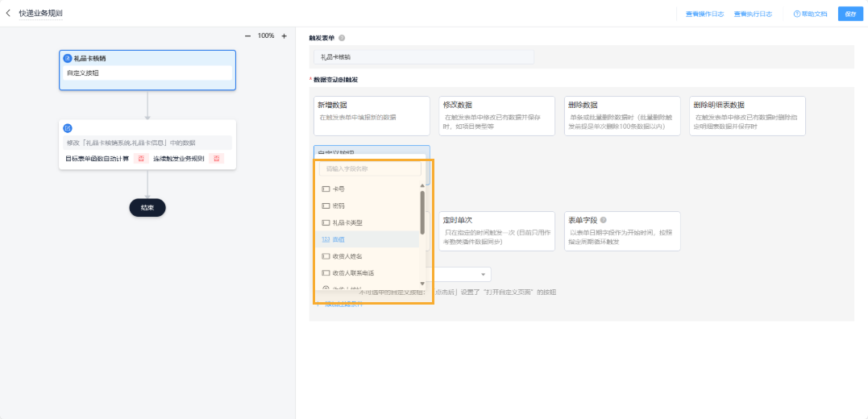Click the help icon next to 触发表单
Viewport: 868px width, 419px height.
pos(342,38)
